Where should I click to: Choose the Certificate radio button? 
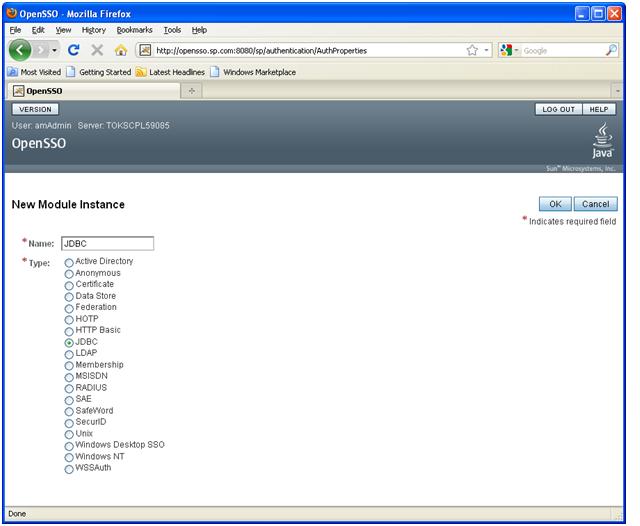coord(69,285)
